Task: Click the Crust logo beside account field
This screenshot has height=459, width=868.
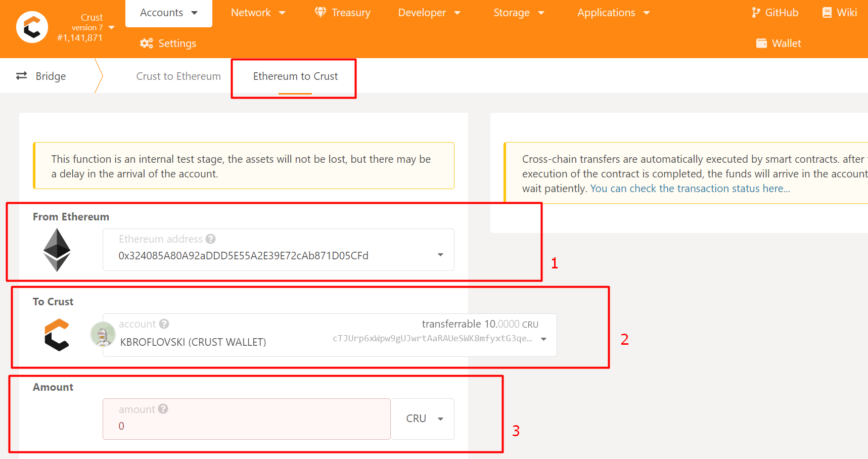Action: pos(57,335)
